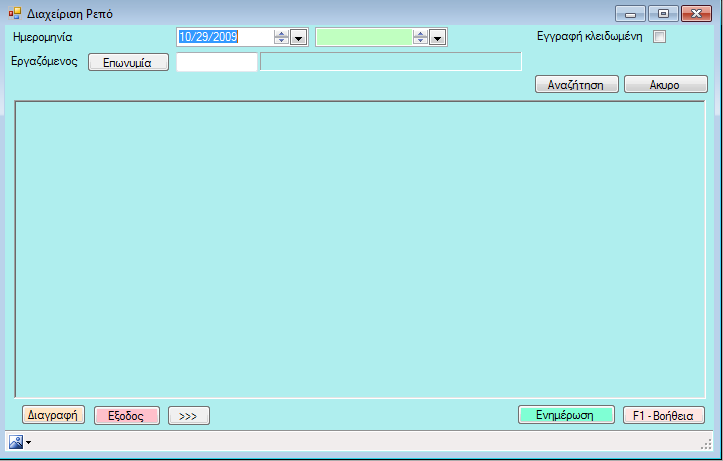Screen dimensions: 723x461
Task: Click the white employee code field
Action: coord(217,62)
